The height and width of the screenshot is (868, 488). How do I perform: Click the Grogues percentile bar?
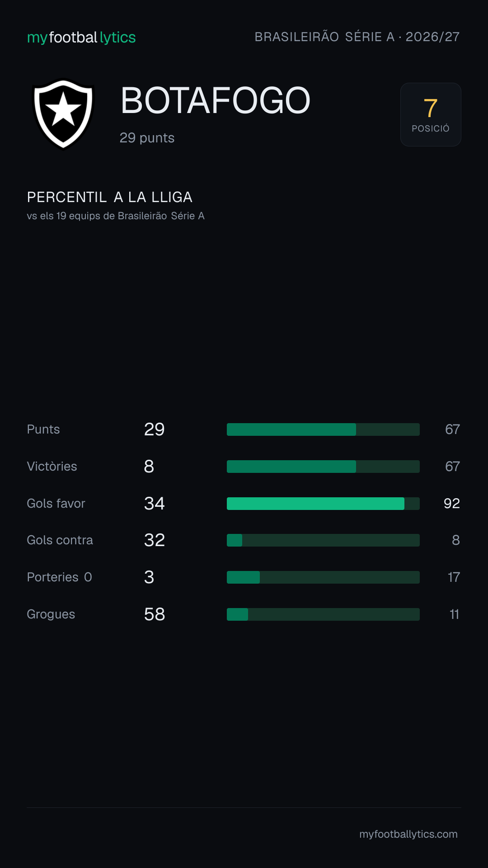(323, 614)
